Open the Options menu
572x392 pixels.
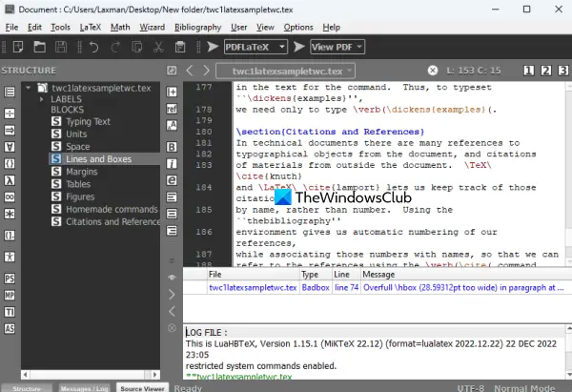pos(298,28)
